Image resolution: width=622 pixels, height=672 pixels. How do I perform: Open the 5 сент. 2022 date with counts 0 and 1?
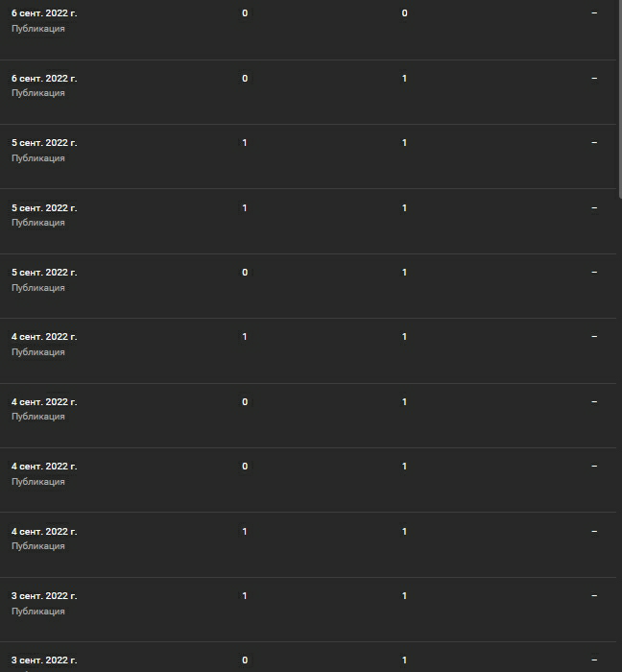pos(44,273)
